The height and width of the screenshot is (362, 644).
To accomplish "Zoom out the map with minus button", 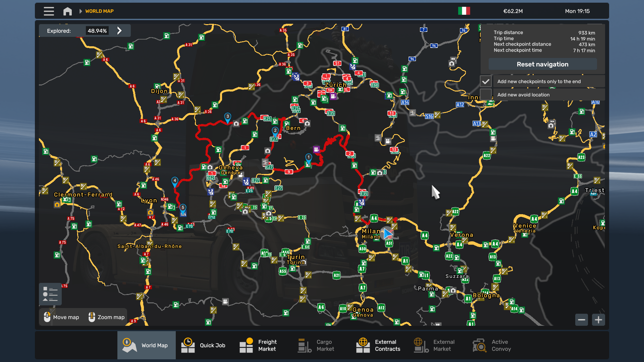I will (582, 320).
